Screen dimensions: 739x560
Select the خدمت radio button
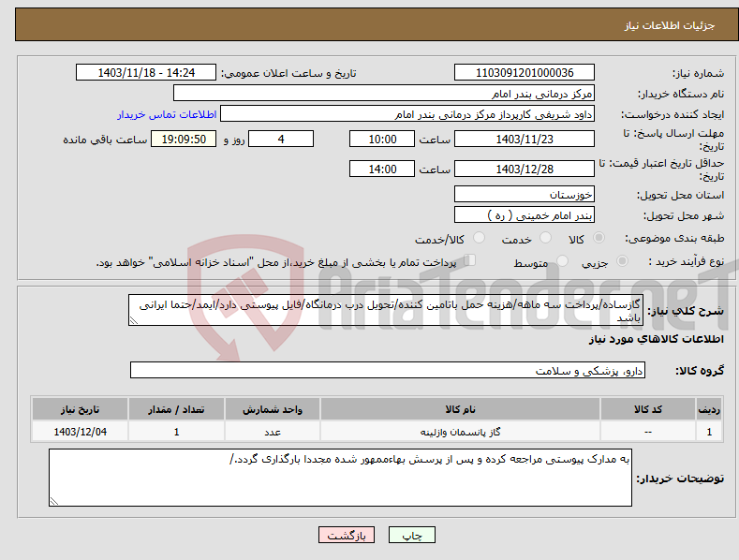(545, 238)
